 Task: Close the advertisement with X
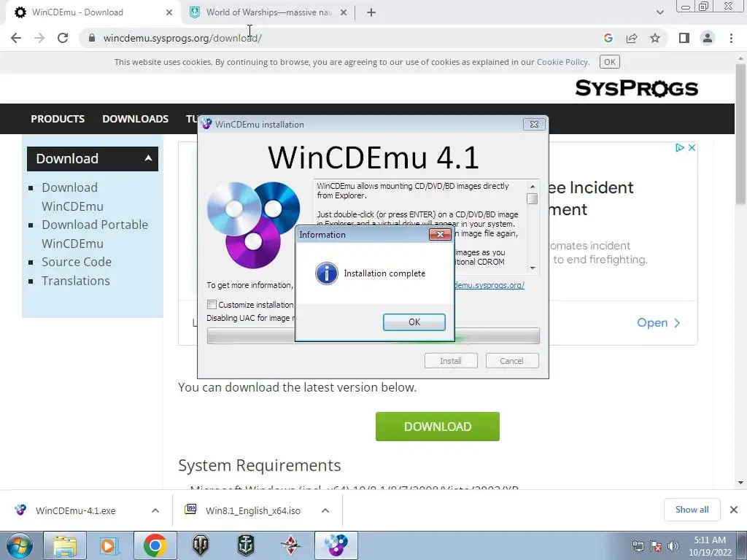[x=692, y=147]
